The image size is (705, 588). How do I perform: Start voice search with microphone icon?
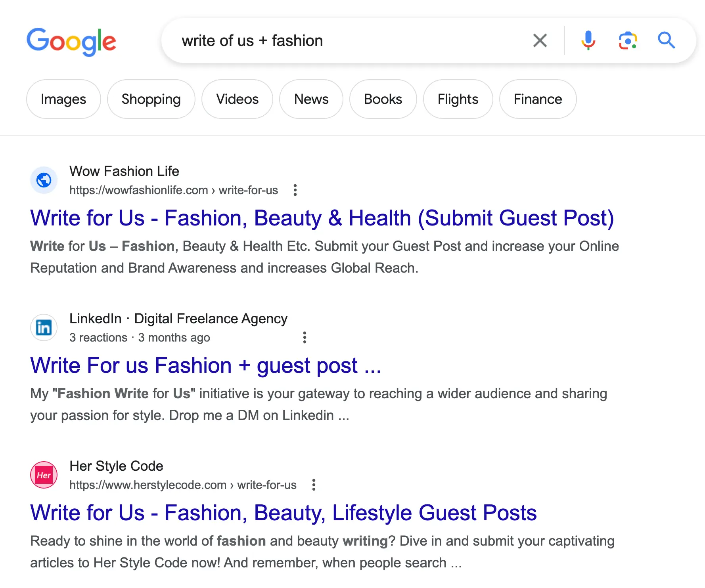point(588,40)
